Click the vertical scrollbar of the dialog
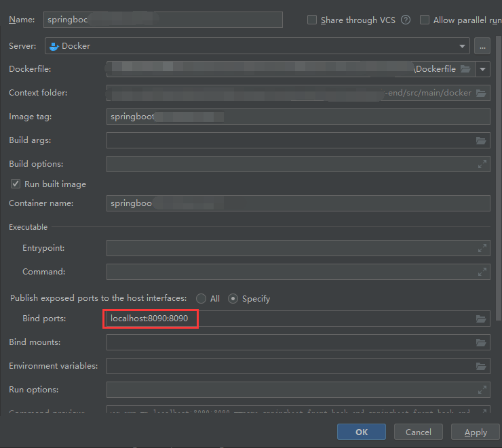 [499, 178]
